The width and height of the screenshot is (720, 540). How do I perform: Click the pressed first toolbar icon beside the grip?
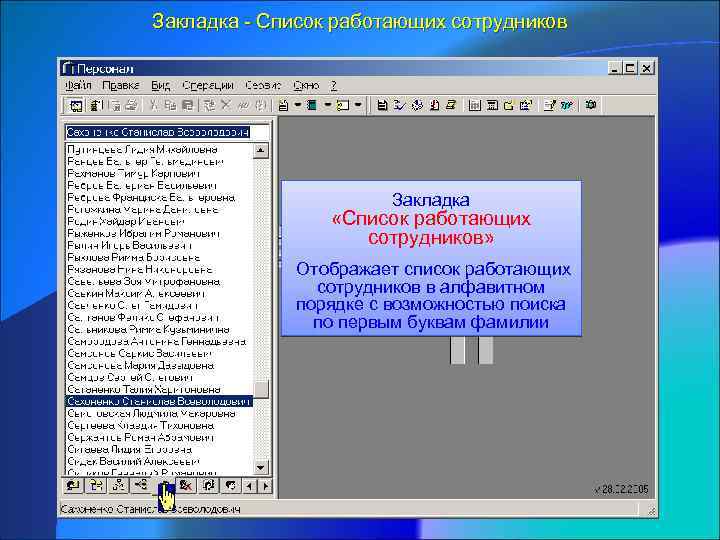pos(76,106)
